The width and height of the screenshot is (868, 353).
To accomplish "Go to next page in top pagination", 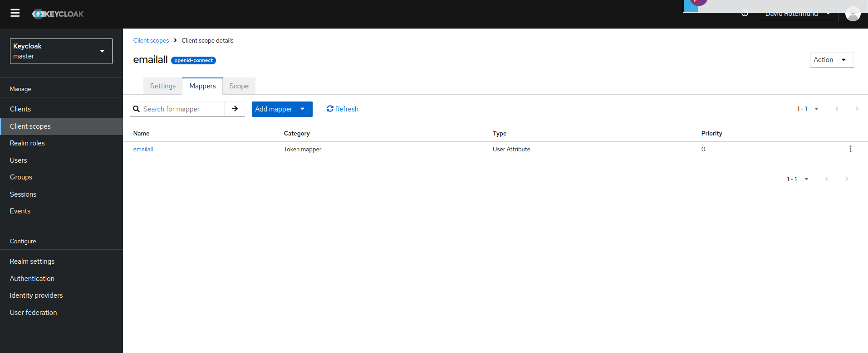I will [x=857, y=109].
